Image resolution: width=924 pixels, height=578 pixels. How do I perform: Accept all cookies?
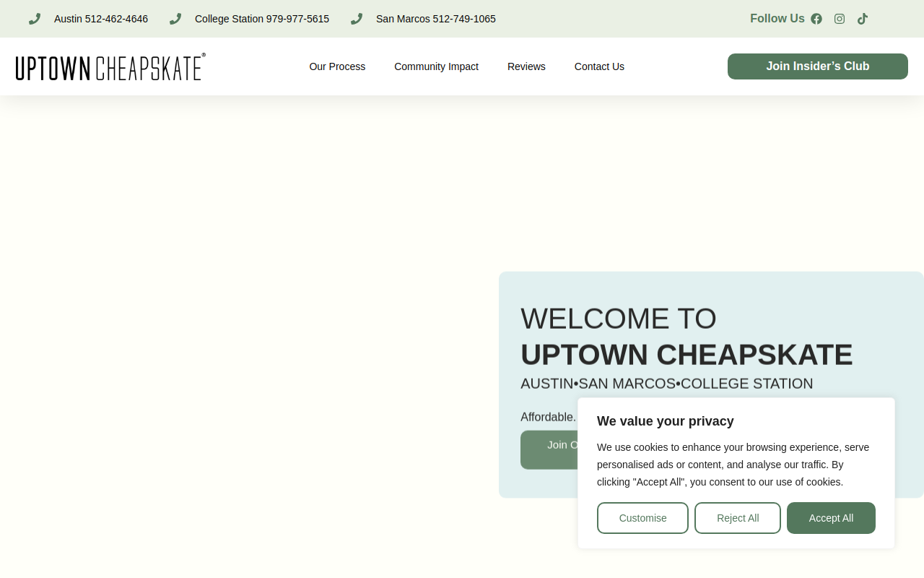[831, 518]
